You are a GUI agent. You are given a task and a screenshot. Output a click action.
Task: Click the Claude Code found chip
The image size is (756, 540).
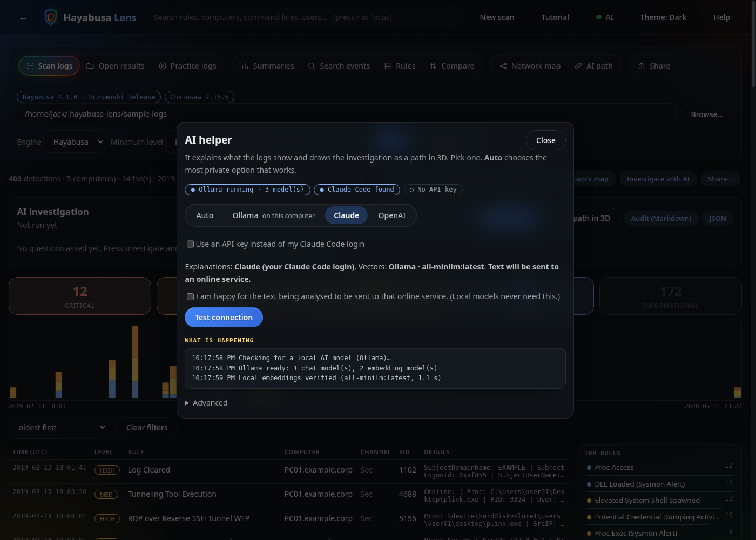(x=357, y=190)
